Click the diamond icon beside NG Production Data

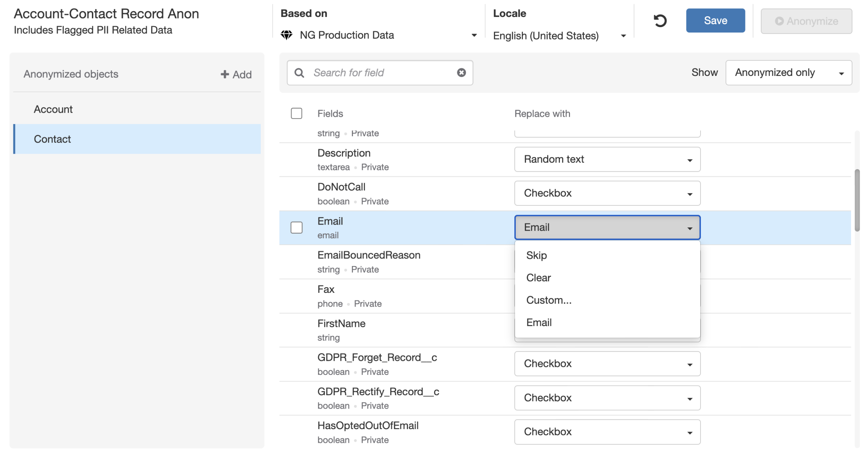click(x=287, y=35)
